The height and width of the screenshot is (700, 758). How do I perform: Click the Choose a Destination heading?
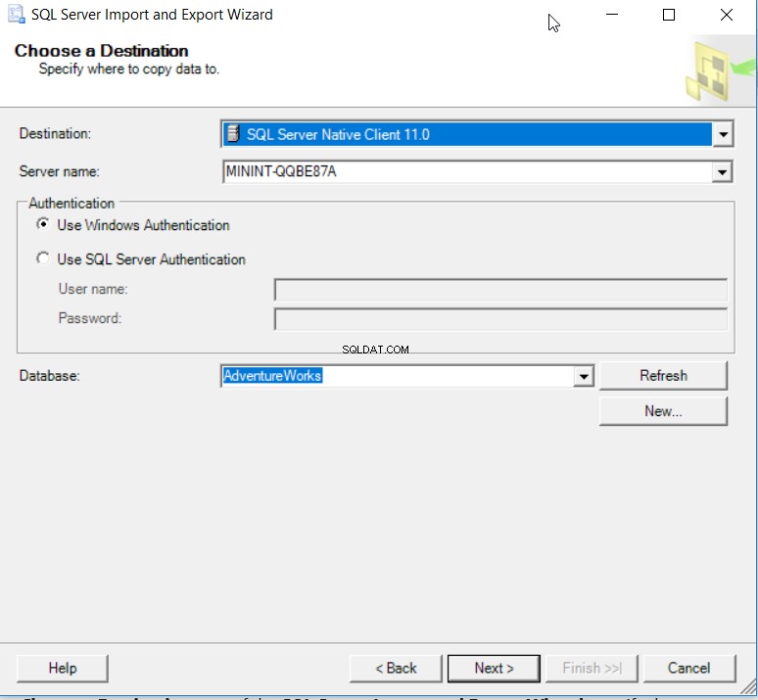coord(102,51)
